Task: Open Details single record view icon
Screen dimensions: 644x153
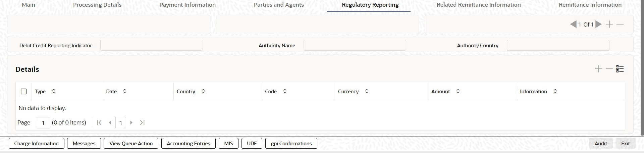Action: pyautogui.click(x=620, y=69)
